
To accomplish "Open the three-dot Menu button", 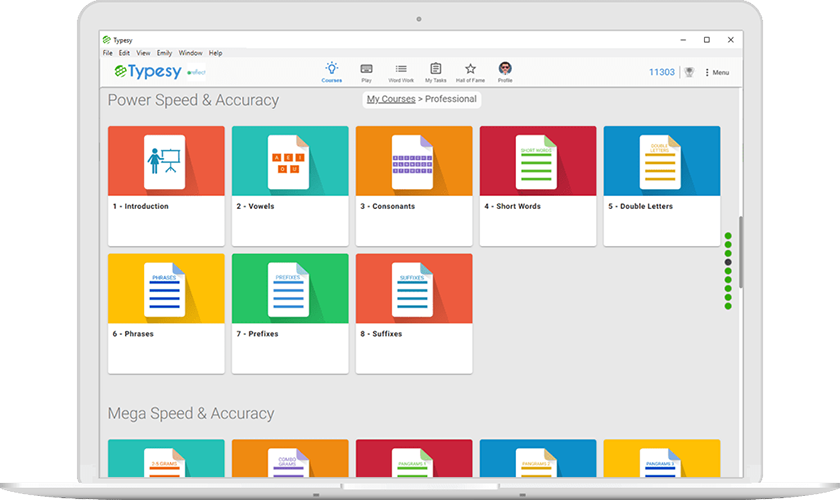I will [x=717, y=72].
